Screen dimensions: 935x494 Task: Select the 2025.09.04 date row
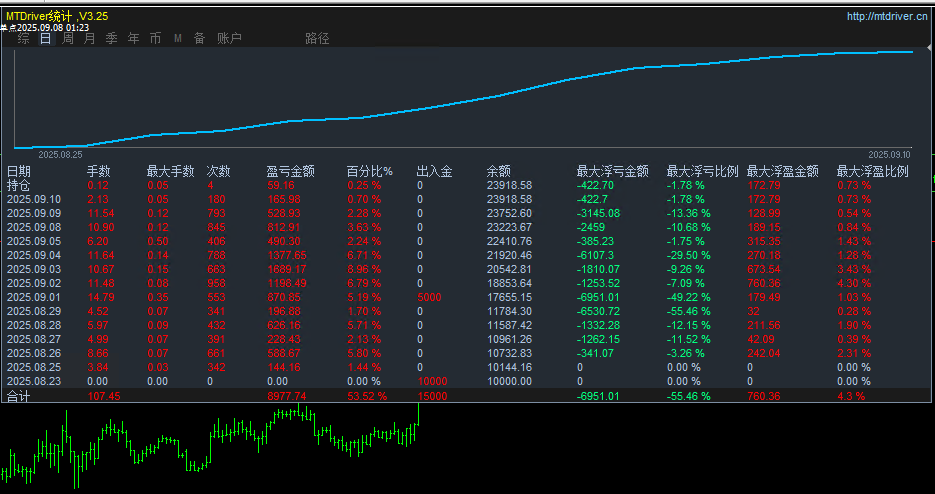(x=33, y=255)
